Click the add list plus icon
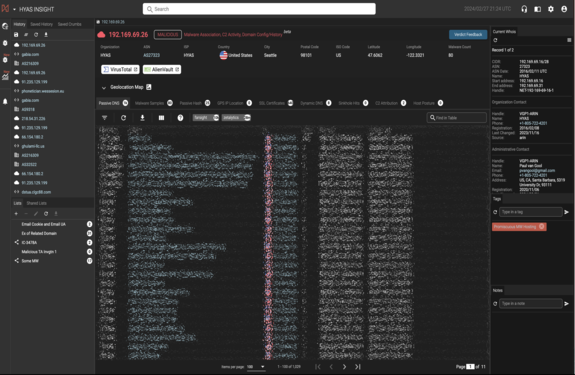Viewport: 575px width, 375px height. pyautogui.click(x=16, y=213)
